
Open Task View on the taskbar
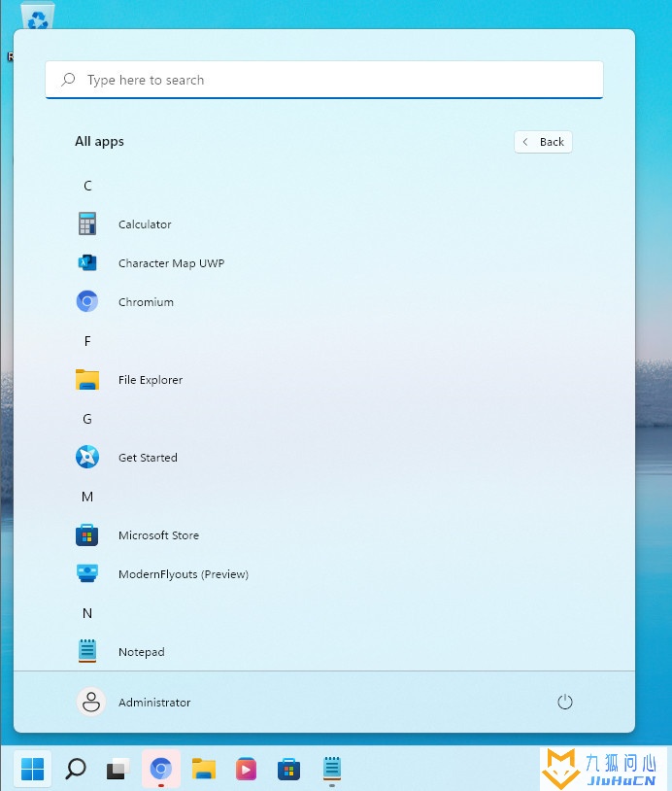tap(118, 770)
